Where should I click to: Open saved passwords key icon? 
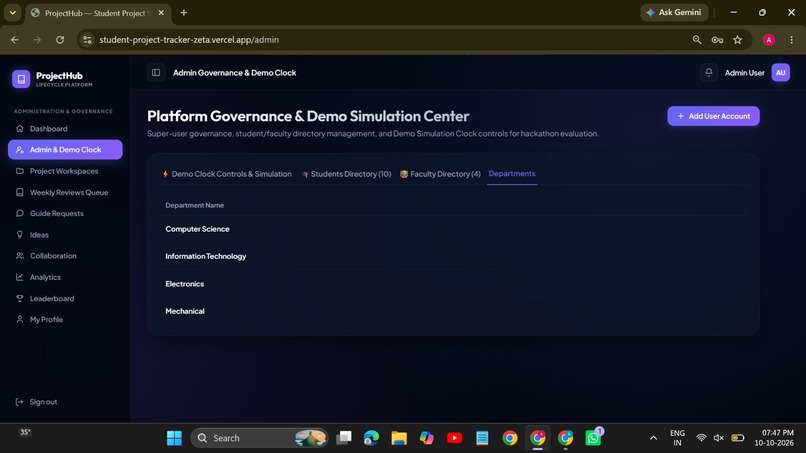717,40
